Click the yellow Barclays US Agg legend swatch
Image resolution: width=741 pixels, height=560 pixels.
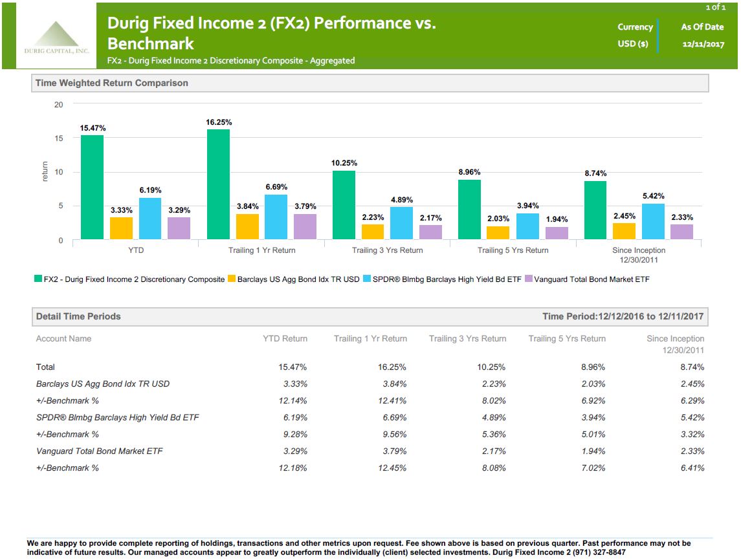[x=232, y=279]
